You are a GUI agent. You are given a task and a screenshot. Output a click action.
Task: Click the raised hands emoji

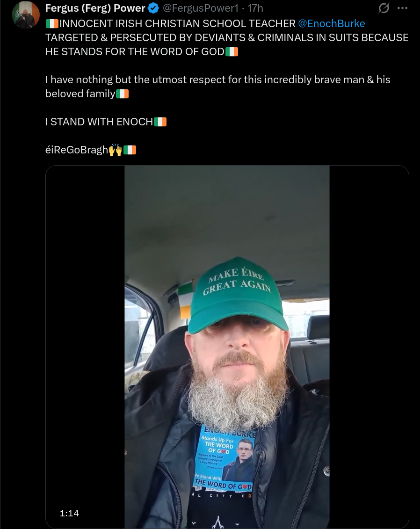point(115,150)
